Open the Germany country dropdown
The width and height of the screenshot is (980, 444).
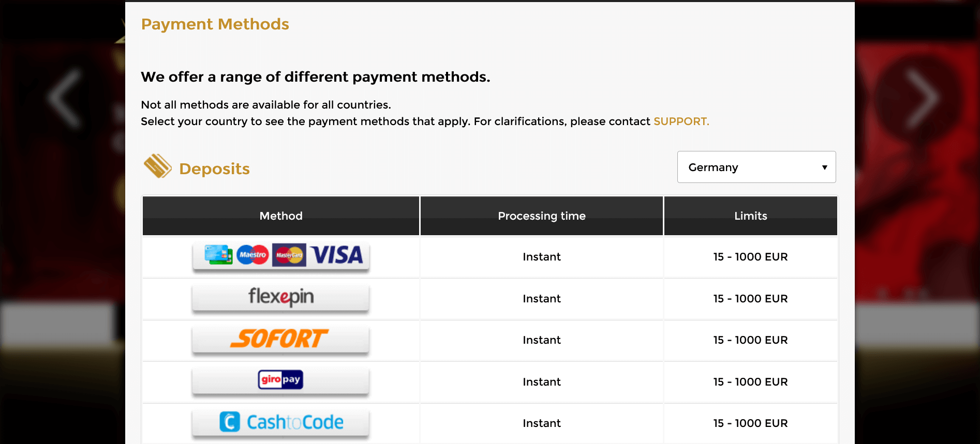(755, 167)
